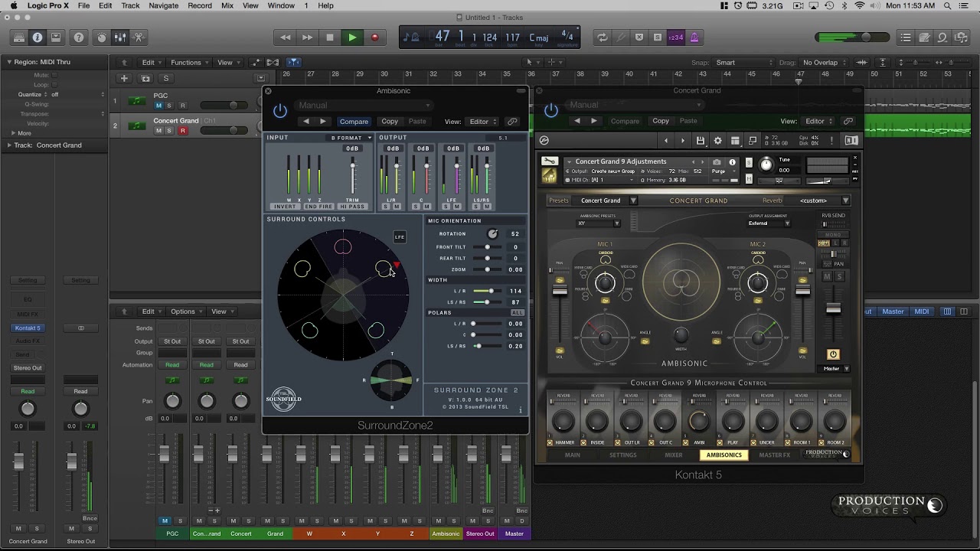
Task: Toggle the catch playhead icon
Action: click(294, 63)
